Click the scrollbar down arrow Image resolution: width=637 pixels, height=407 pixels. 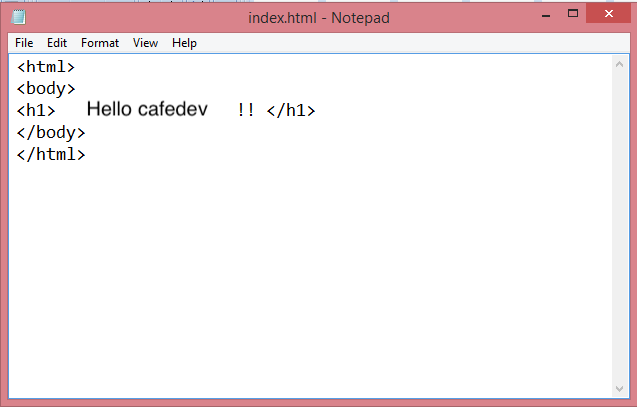620,389
